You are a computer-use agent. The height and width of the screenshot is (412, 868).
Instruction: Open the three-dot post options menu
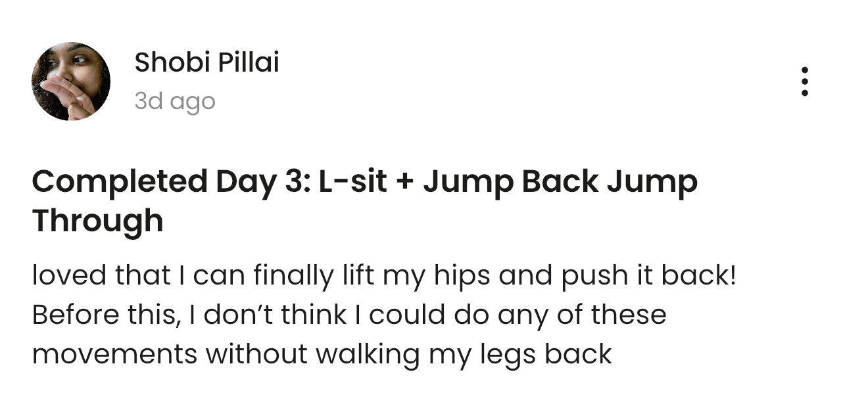pyautogui.click(x=804, y=81)
